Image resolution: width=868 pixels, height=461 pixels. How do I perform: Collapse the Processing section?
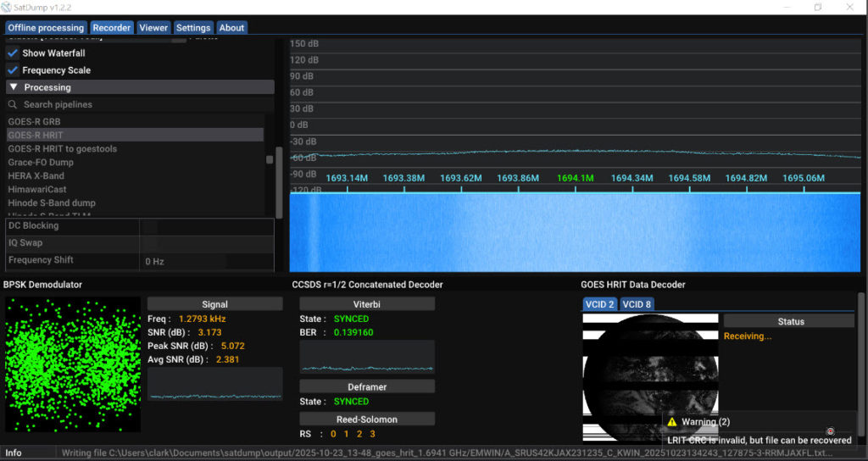14,87
